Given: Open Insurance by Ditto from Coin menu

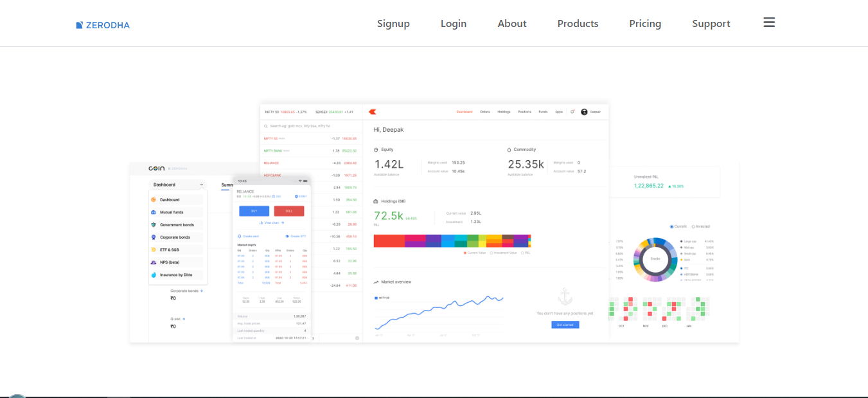Looking at the screenshot, I should click(x=176, y=275).
